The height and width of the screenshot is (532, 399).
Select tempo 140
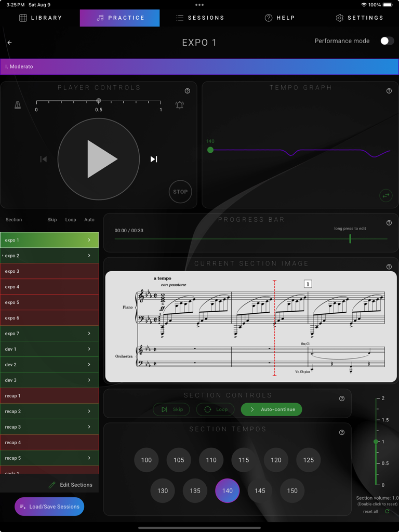[x=228, y=490]
